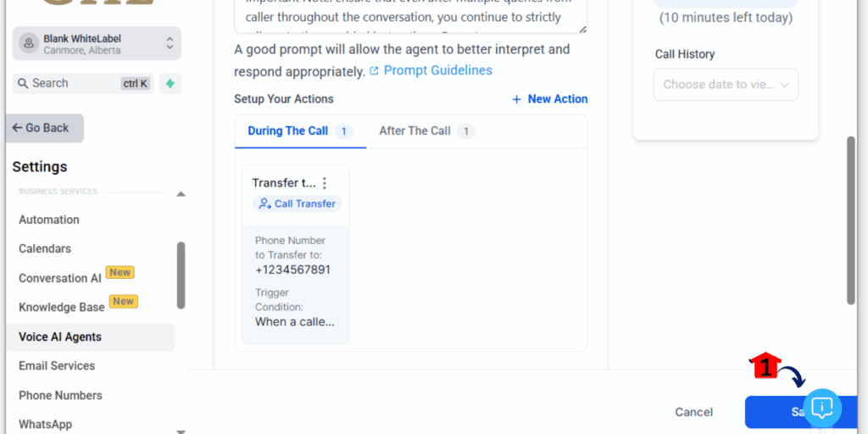Click the external link icon by Prompt Guidelines

[374, 71]
